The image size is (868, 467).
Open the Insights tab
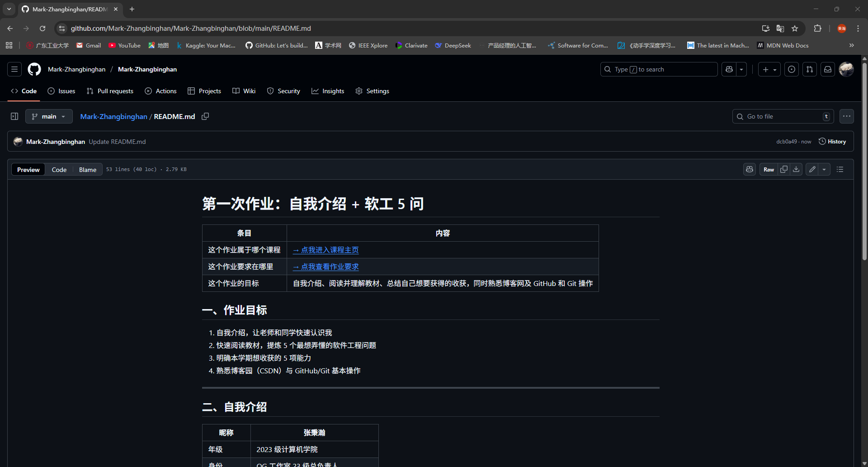[328, 91]
